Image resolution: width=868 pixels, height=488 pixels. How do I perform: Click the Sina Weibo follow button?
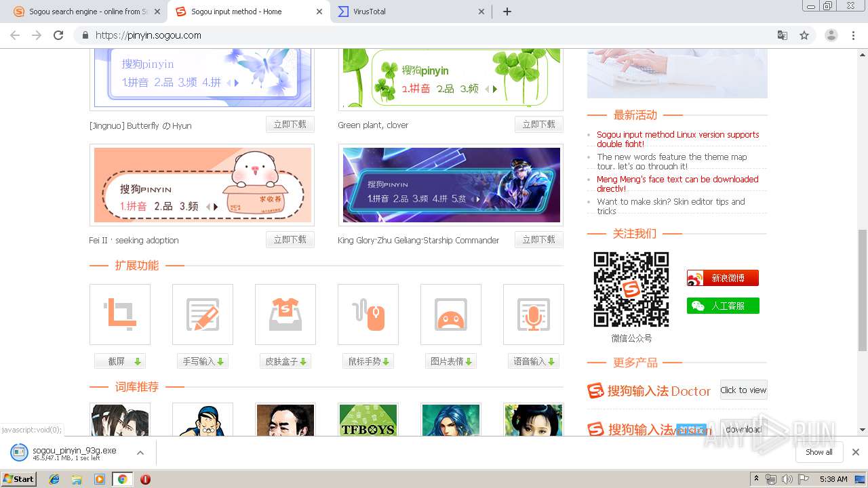click(723, 278)
